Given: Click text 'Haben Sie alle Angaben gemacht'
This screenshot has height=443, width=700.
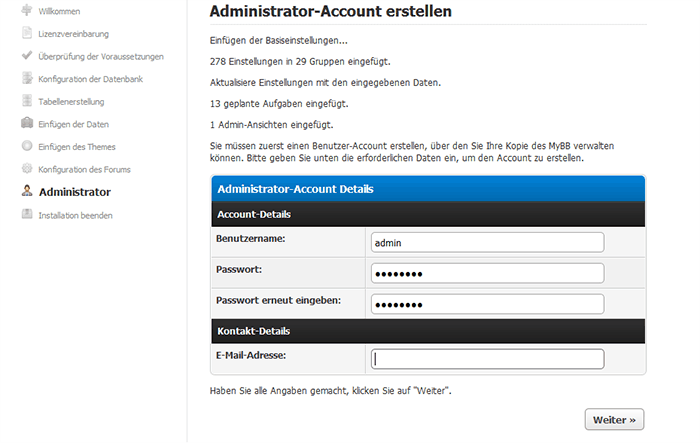Looking at the screenshot, I should coord(277,391).
